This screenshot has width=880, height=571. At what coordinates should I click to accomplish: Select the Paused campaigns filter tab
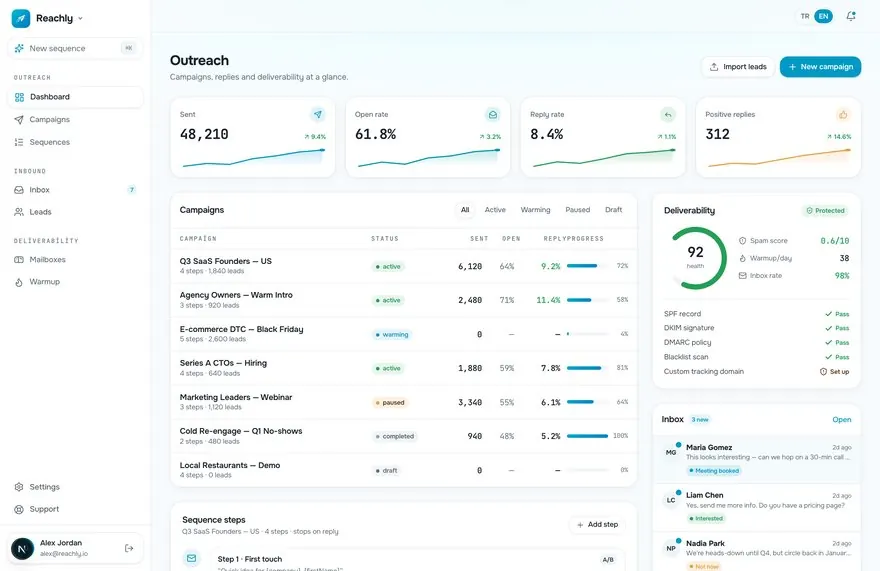pos(578,210)
